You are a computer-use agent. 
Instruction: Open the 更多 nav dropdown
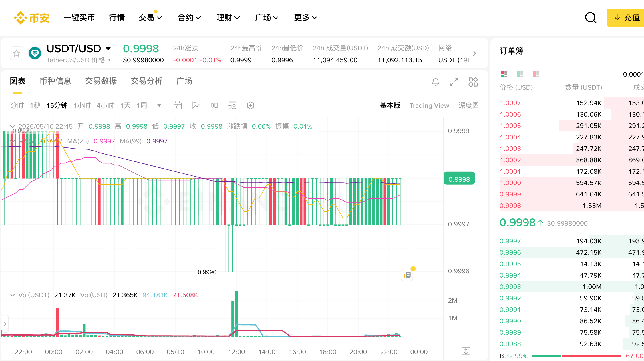[305, 18]
